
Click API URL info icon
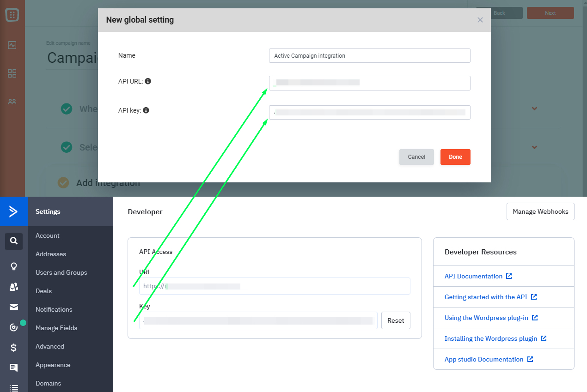(x=148, y=81)
